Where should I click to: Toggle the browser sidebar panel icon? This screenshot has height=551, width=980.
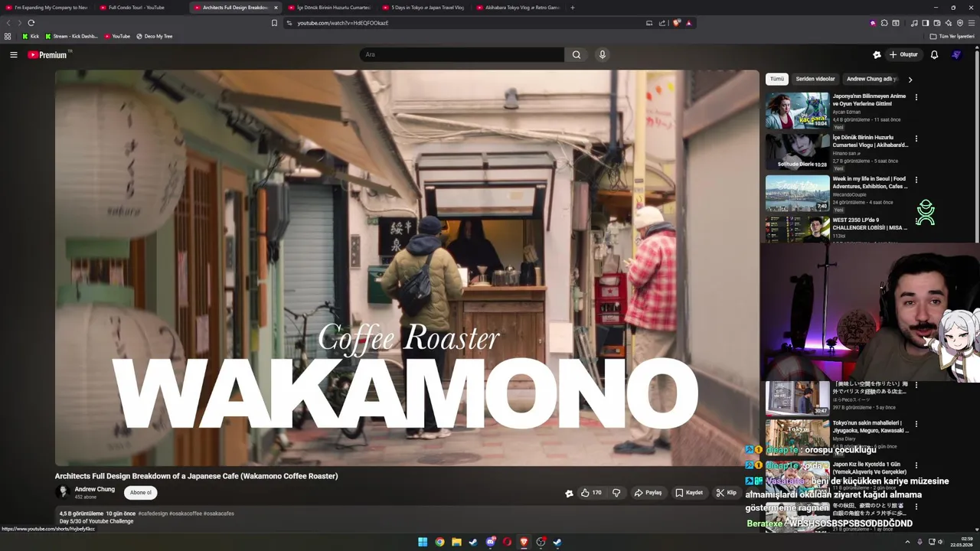coord(926,23)
